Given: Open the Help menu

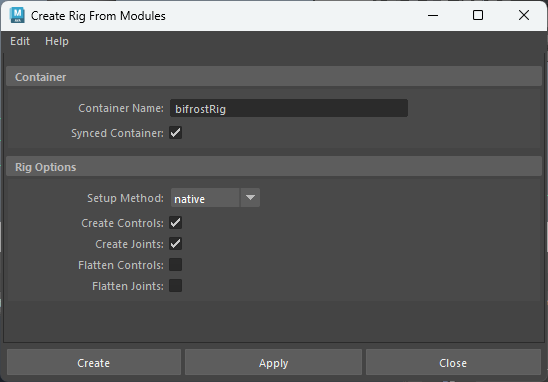Looking at the screenshot, I should [57, 41].
